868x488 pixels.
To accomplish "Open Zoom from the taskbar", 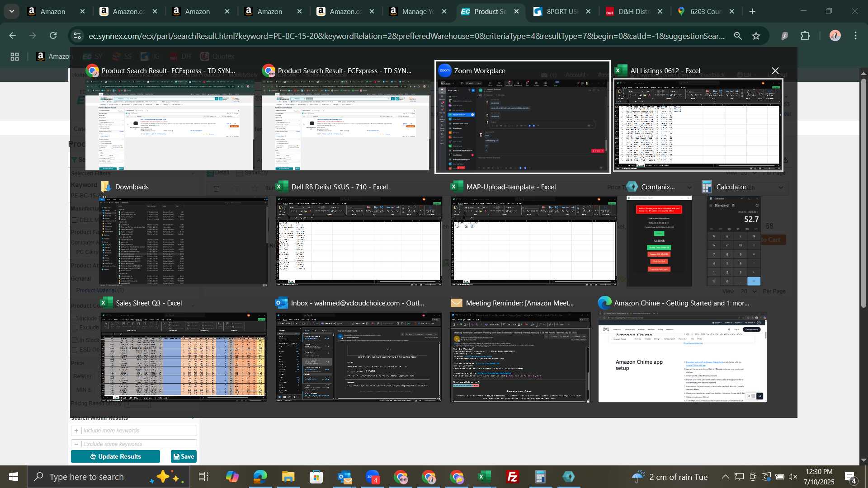I will pos(373,477).
